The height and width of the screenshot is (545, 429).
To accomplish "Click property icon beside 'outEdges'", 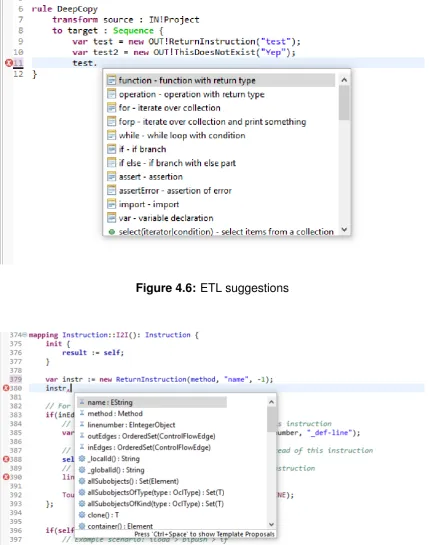I will coord(82,436).
